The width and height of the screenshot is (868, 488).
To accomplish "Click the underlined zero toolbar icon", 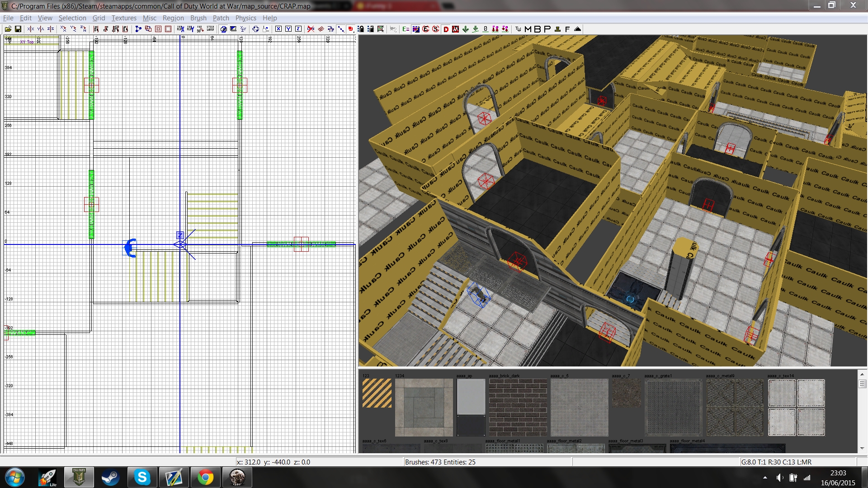I will pos(485,29).
